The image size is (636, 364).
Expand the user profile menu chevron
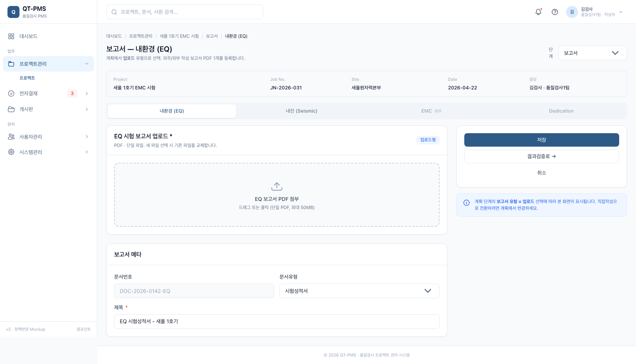pyautogui.click(x=621, y=12)
